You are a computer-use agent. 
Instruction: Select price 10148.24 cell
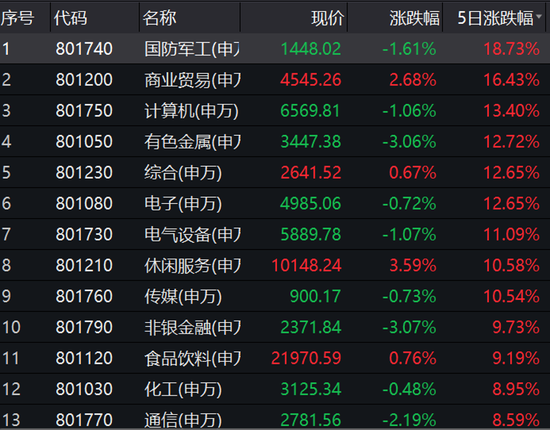tap(307, 265)
